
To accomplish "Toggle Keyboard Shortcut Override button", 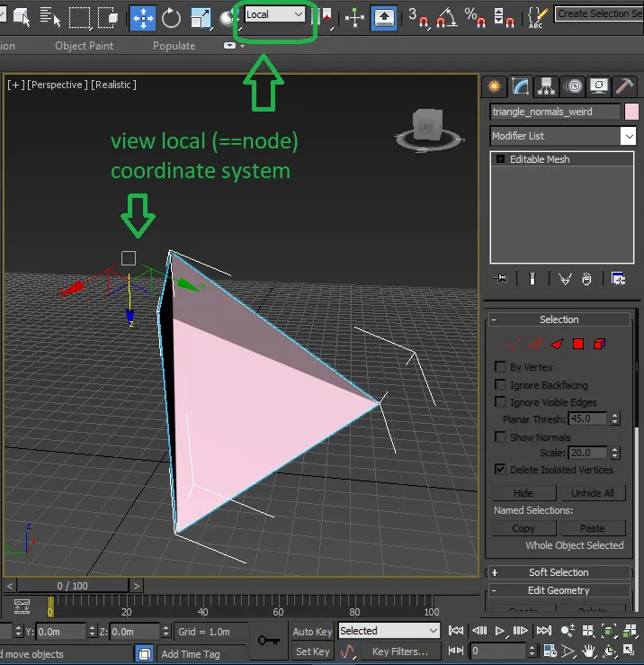I will 384,18.
